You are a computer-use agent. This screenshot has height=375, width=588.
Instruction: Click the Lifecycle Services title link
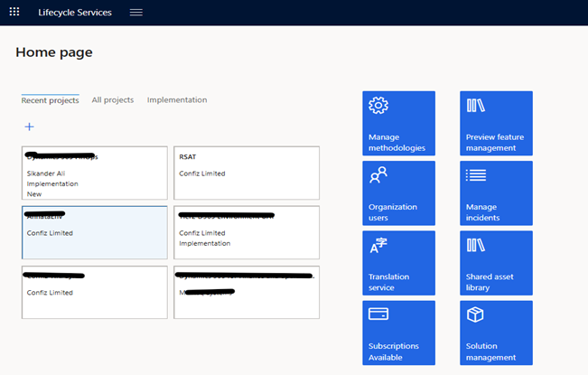(x=75, y=13)
